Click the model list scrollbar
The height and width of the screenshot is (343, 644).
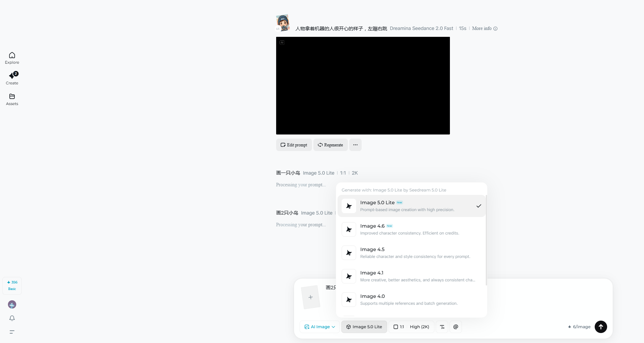(x=486, y=240)
